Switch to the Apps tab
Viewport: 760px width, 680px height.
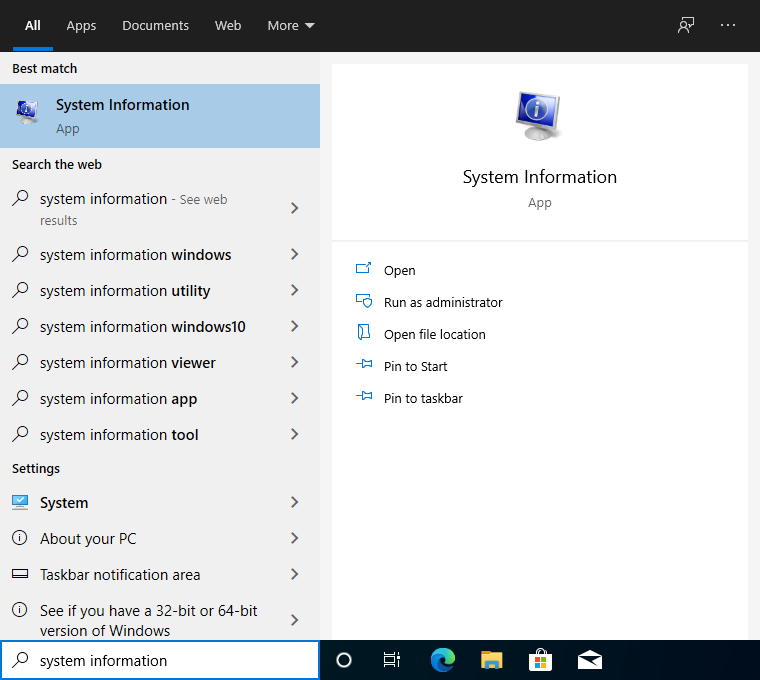pos(81,25)
